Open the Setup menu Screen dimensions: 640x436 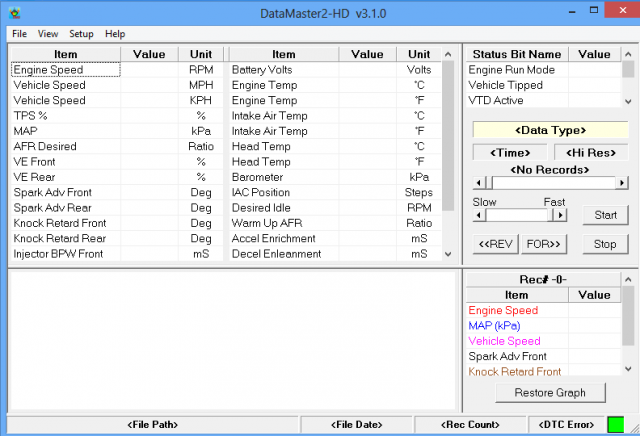(81, 34)
